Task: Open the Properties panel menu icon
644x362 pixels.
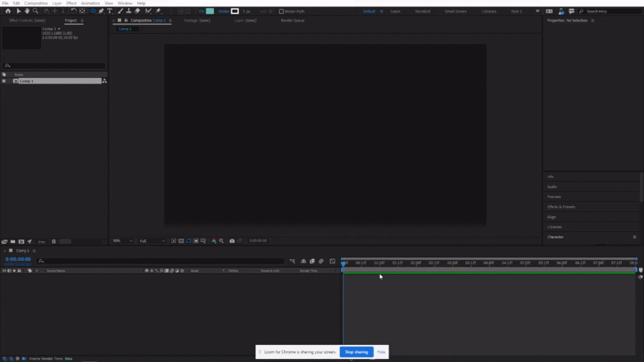Action: pyautogui.click(x=592, y=21)
